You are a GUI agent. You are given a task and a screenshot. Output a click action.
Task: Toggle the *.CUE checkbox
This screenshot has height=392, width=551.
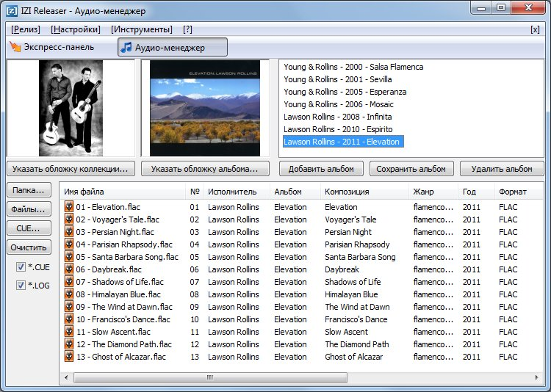(x=21, y=267)
